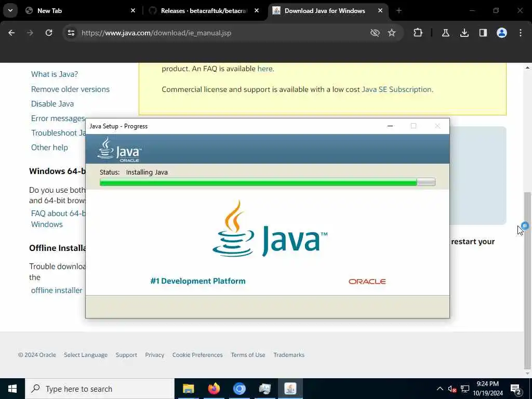Open the user profile avatar
Image resolution: width=532 pixels, height=399 pixels.
[x=502, y=33]
